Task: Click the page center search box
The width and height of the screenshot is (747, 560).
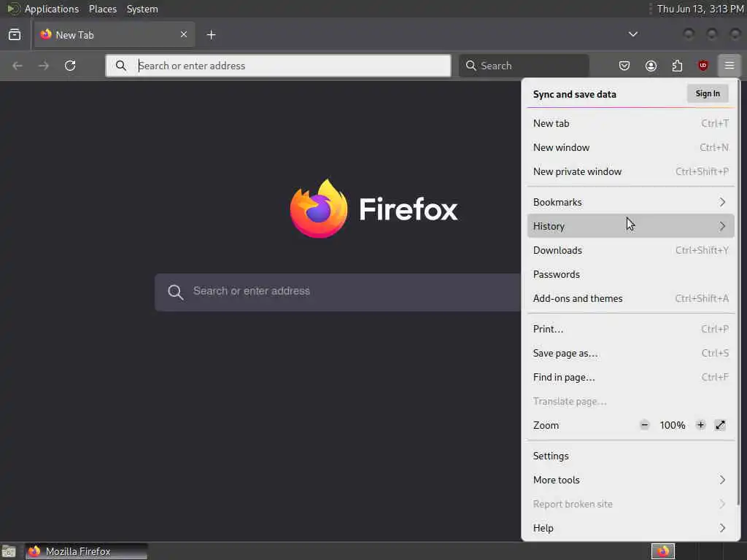Action: [x=337, y=292]
